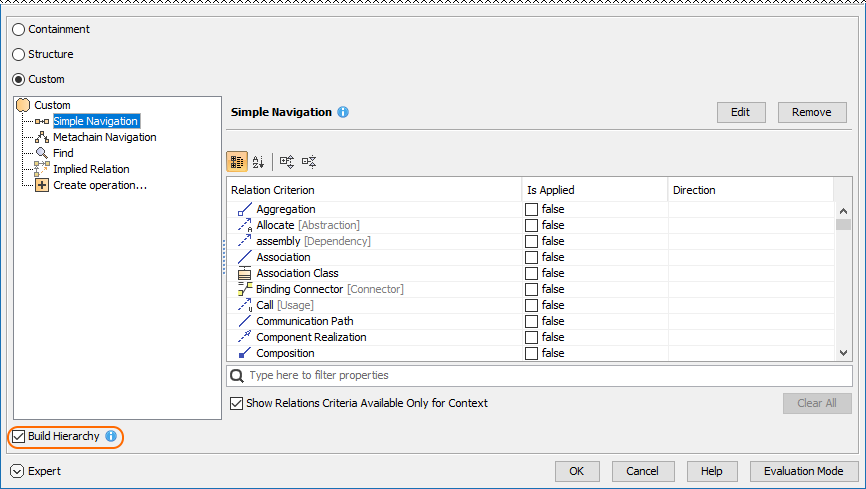
Task: Select Metachain Navigation in the tree
Action: pos(104,137)
